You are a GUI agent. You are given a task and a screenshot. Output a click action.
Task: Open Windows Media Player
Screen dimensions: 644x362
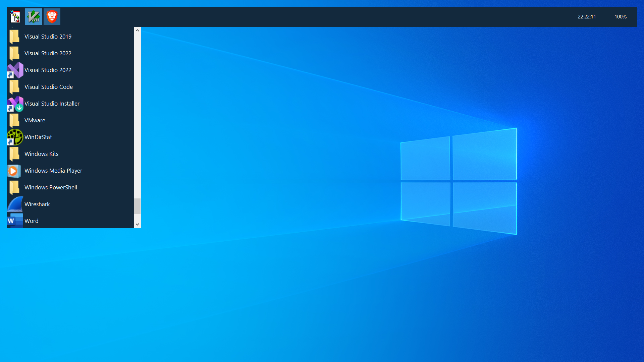[53, 171]
